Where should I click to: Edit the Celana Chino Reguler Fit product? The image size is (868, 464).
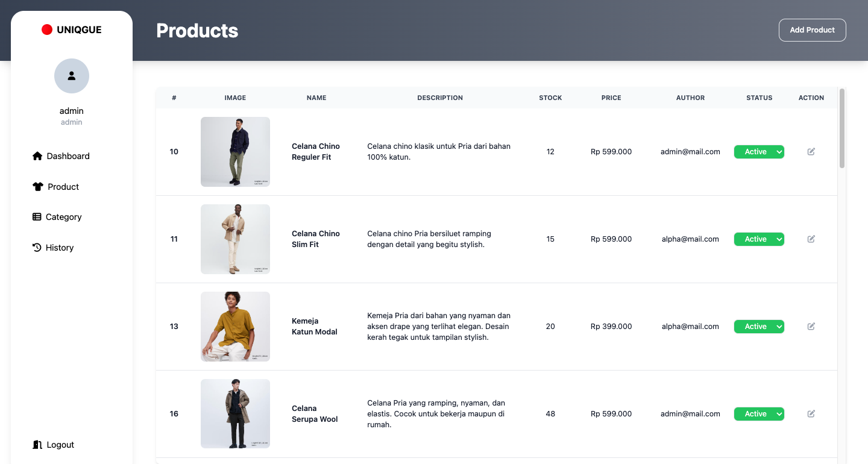coord(811,152)
